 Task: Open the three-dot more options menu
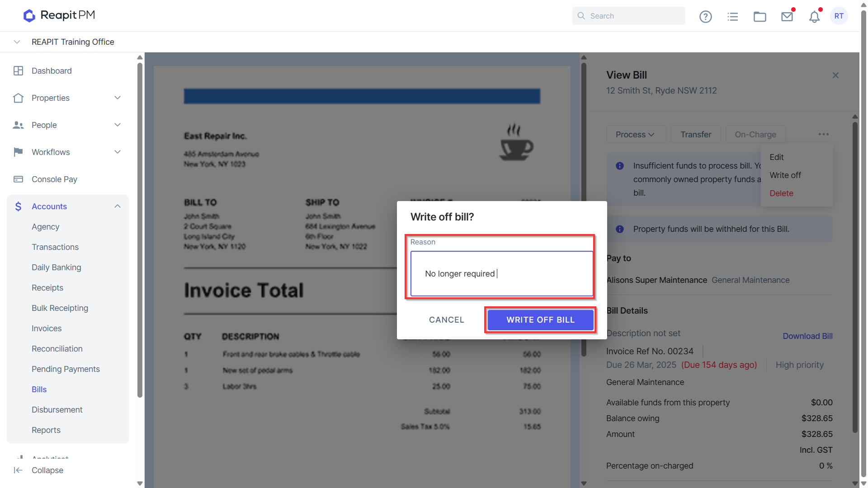(823, 134)
